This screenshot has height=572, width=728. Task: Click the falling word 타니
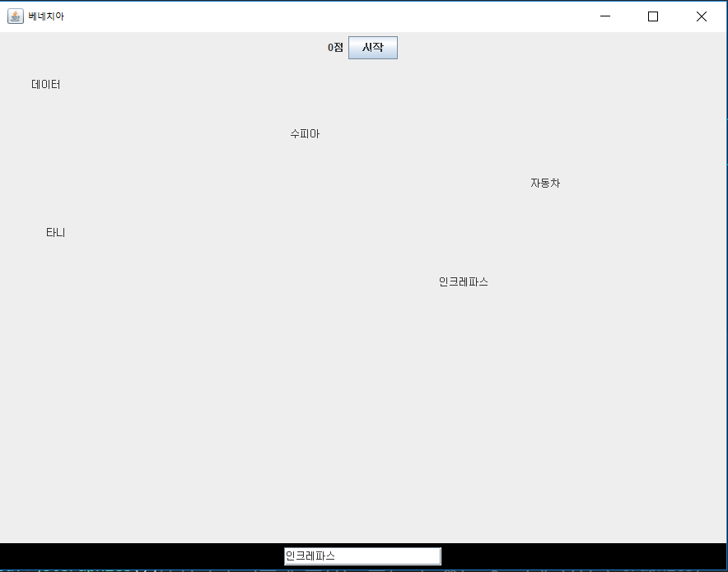[x=54, y=232]
